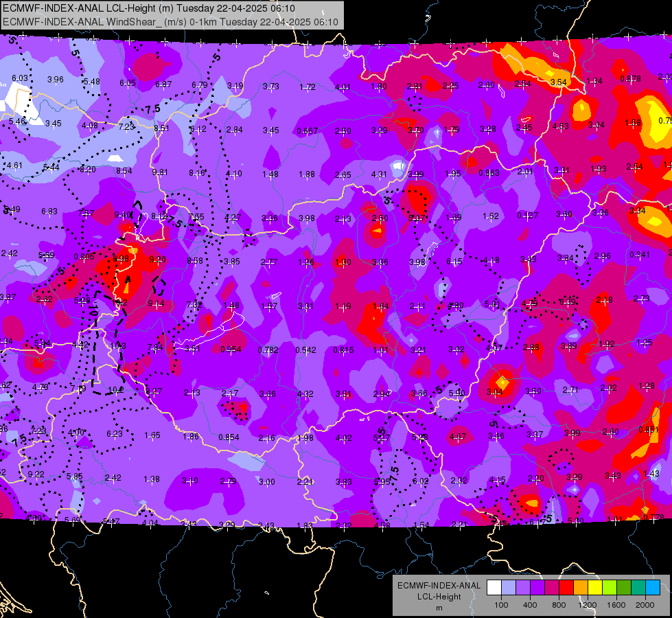Click the shear value 6.03
Screen dimensions: 672x618
coord(20,78)
